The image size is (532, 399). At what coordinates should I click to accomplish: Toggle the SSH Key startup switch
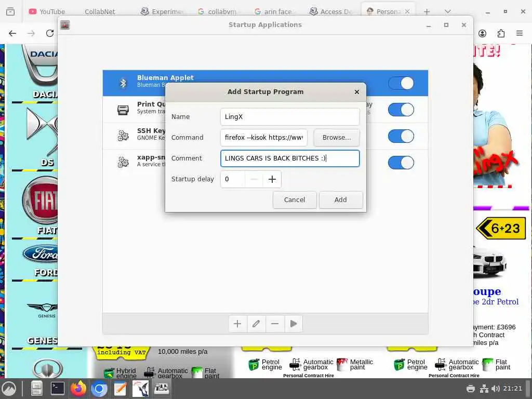pos(401,136)
